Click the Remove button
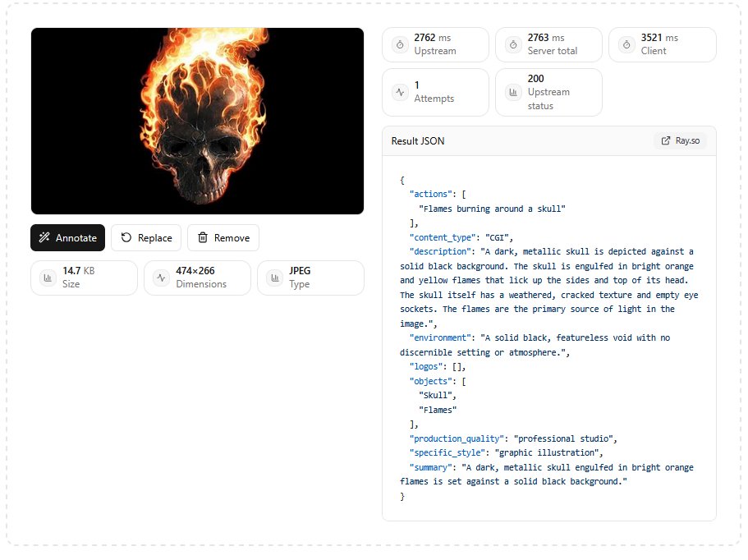 (223, 237)
